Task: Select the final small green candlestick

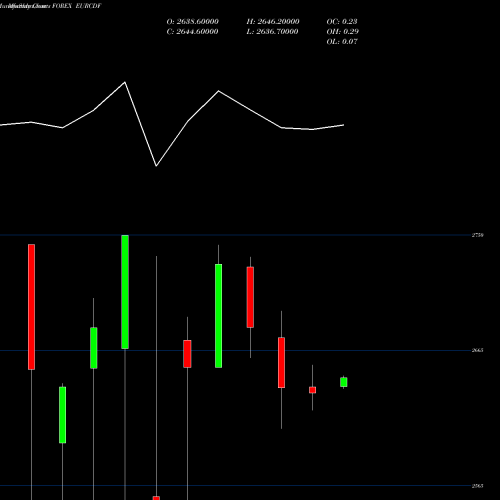Action: [344, 382]
